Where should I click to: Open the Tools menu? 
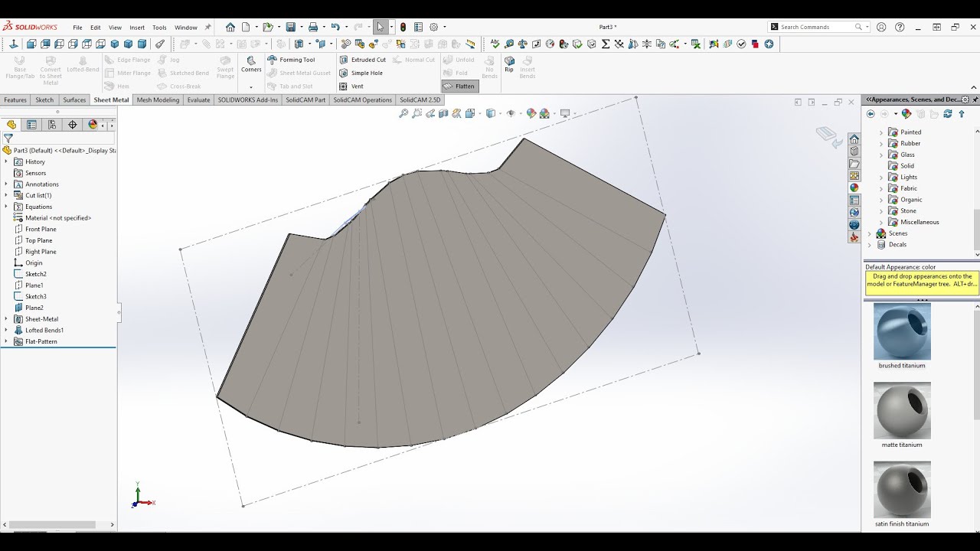tap(159, 28)
